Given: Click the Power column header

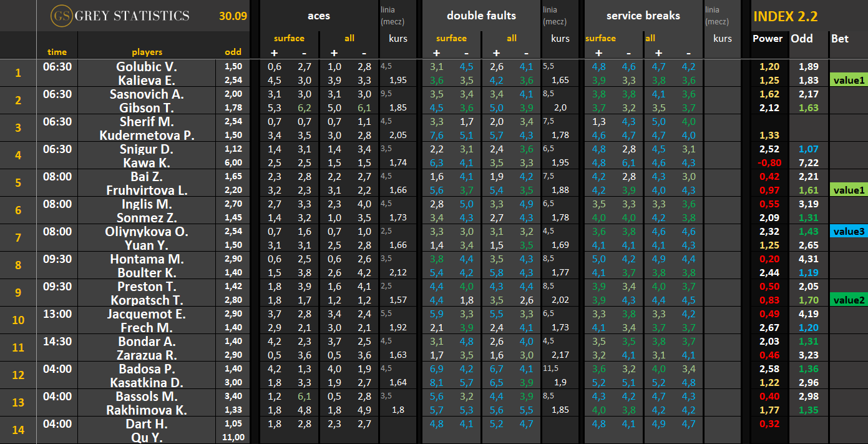Looking at the screenshot, I should (x=768, y=39).
